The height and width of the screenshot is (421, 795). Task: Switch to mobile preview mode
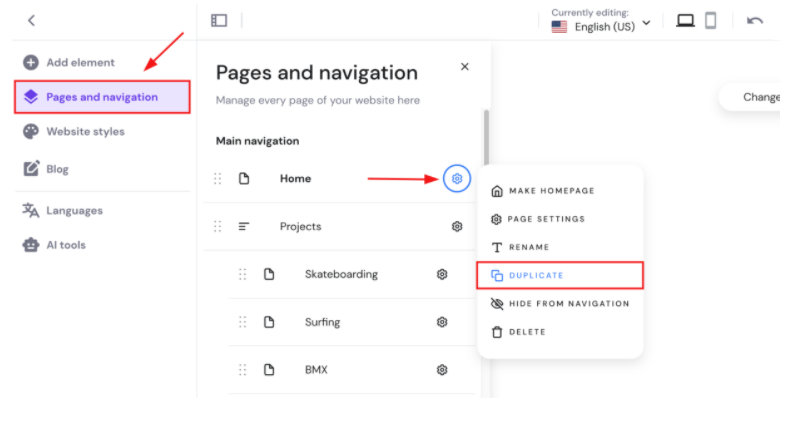710,20
